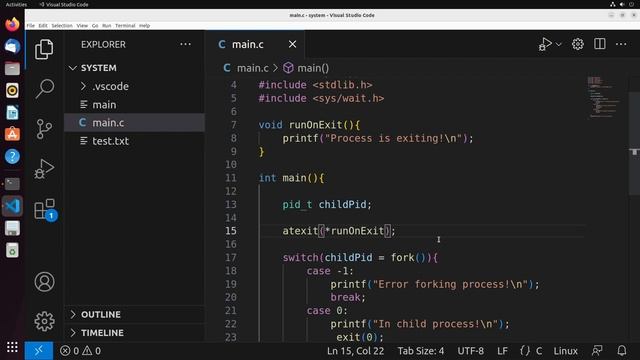This screenshot has width=640, height=360.
Task: Select the UTF-8 encoding status item
Action: coord(470,351)
